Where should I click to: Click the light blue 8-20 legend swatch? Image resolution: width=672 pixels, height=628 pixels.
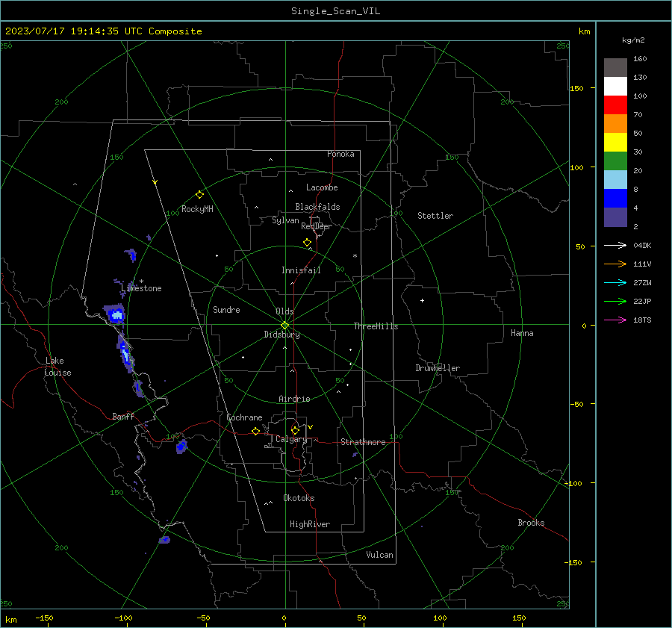point(615,180)
